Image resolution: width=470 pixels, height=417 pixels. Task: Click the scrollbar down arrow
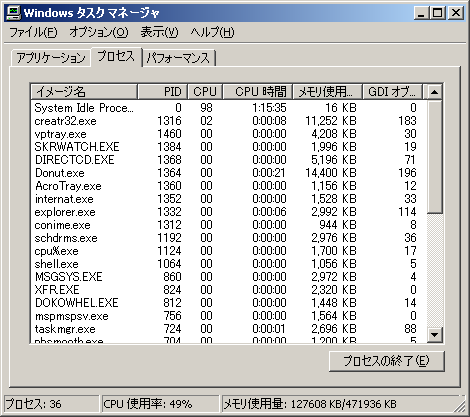point(434,334)
